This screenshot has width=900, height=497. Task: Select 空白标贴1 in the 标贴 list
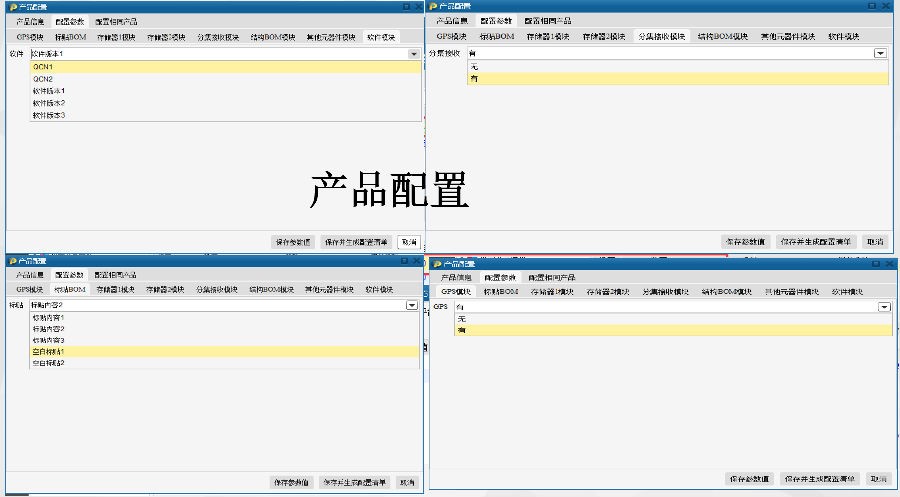coord(48,352)
